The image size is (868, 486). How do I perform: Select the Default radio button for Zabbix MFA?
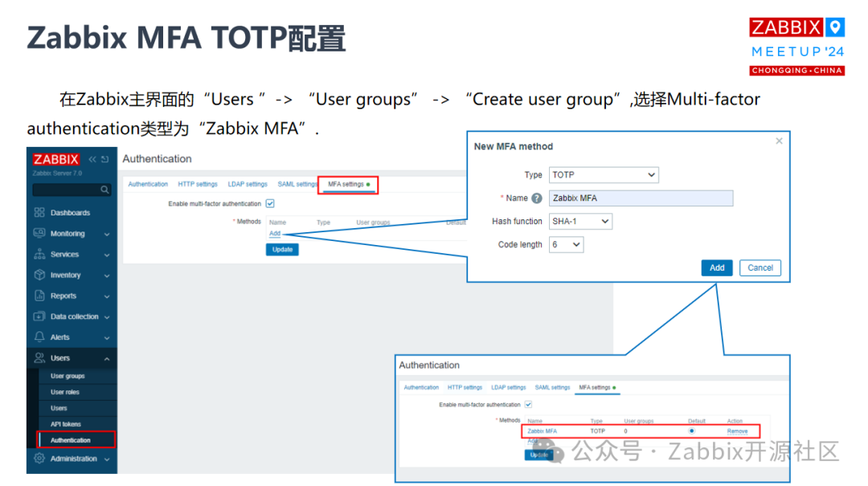(x=691, y=431)
